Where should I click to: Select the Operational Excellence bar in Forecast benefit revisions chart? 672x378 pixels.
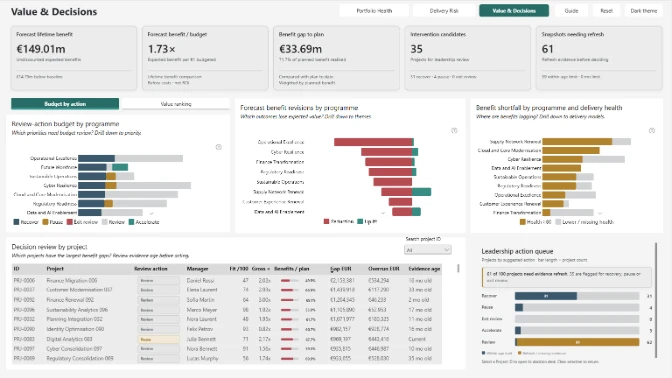(x=374, y=142)
